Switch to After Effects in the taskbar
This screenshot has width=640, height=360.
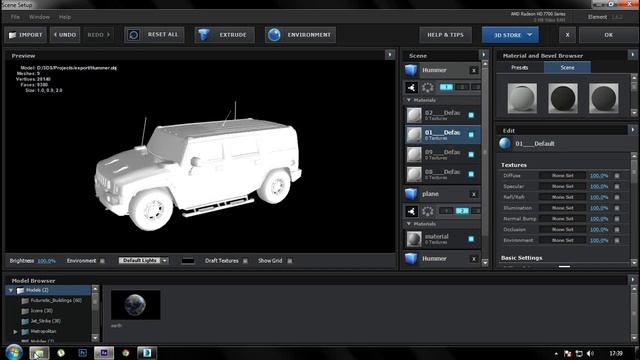coord(104,353)
